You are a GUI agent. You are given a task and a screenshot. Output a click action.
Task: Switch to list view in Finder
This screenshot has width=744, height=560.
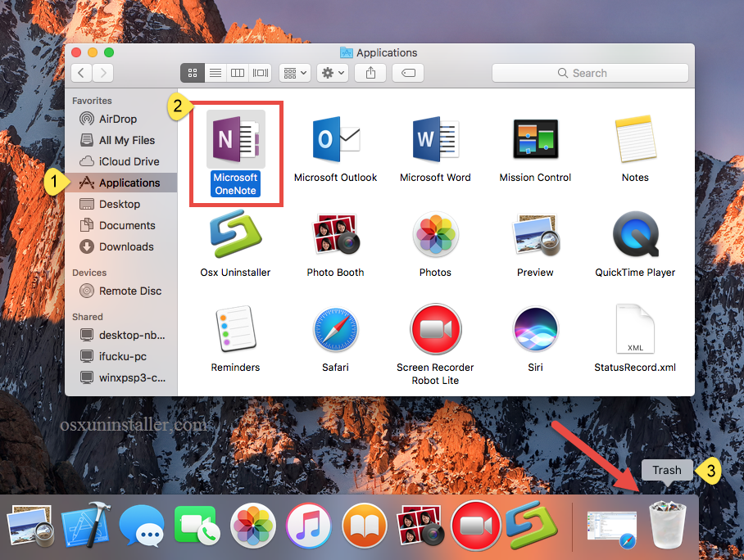coord(215,73)
